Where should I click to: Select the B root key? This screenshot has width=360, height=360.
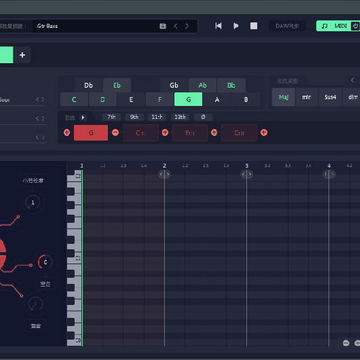[246, 99]
